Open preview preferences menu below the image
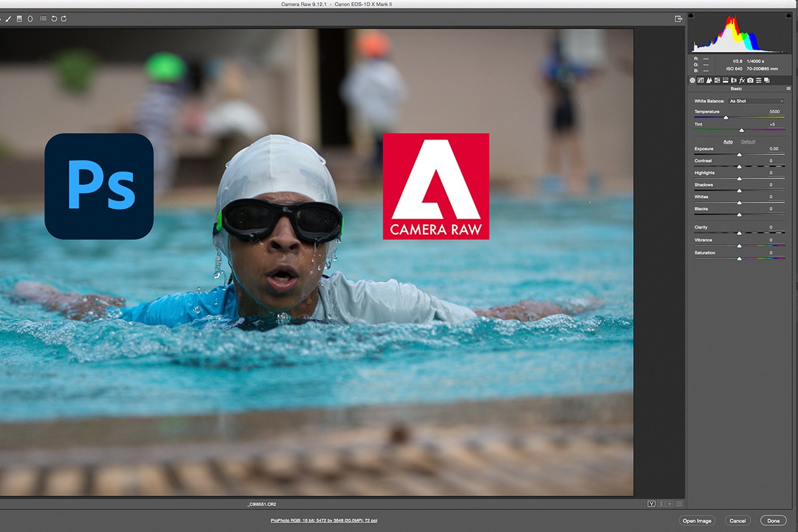 [x=679, y=504]
